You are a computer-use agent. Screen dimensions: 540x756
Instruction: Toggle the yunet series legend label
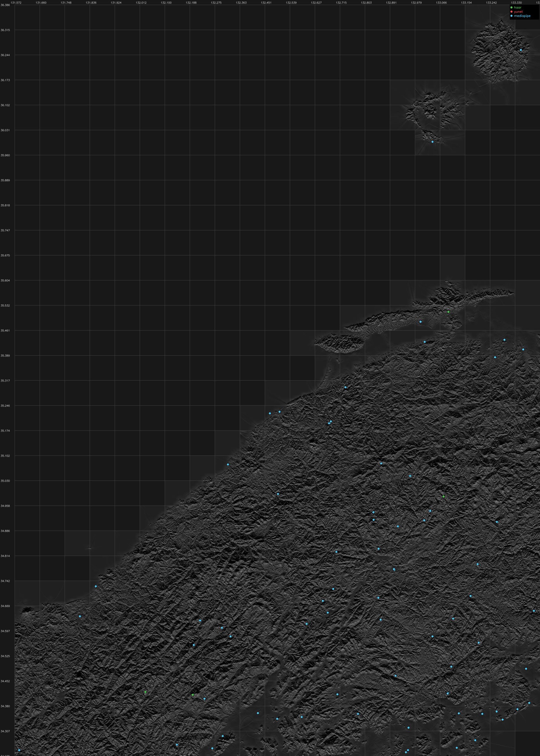[518, 12]
